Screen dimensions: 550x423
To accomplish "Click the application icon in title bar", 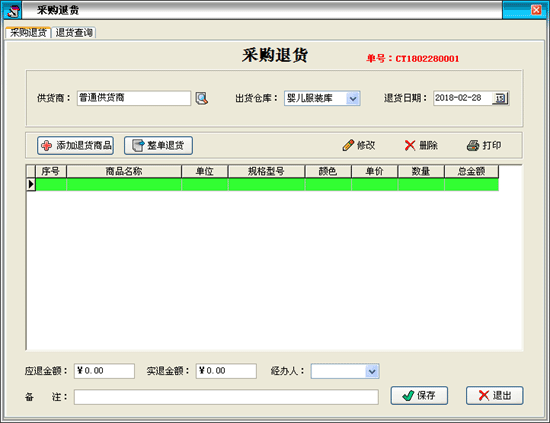I will (13, 11).
